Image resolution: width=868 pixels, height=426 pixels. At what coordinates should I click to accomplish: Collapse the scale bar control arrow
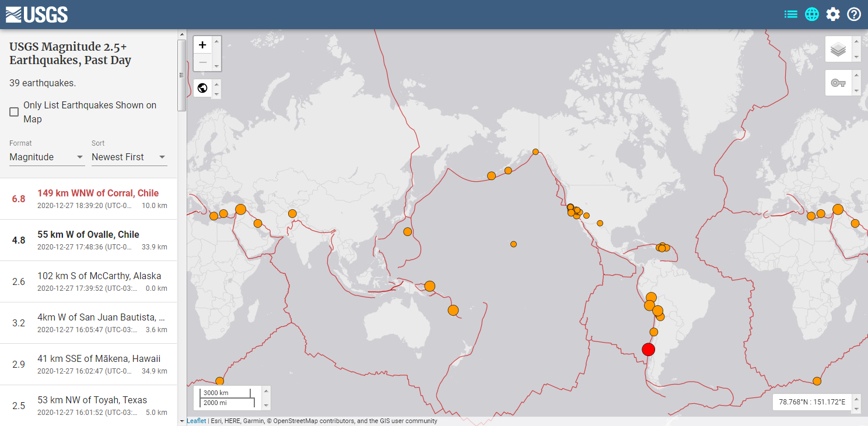point(266,392)
